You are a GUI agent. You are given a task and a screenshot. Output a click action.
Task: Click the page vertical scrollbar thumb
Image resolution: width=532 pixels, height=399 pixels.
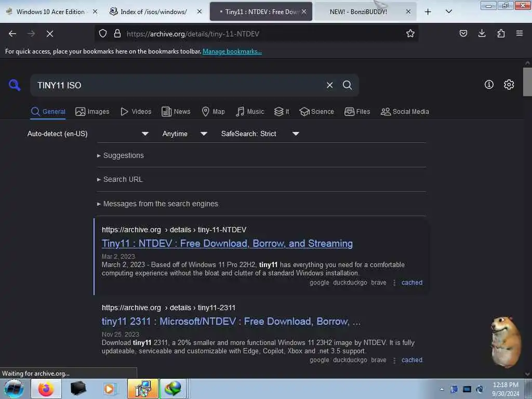coord(527,82)
